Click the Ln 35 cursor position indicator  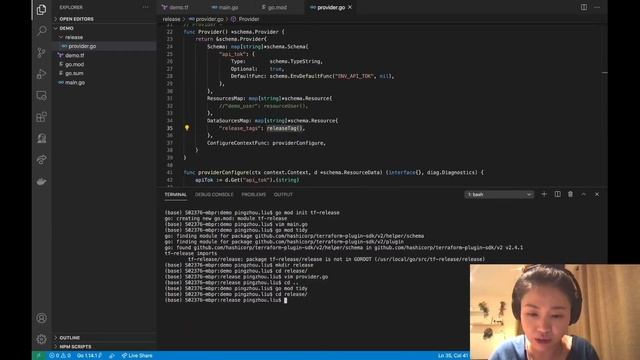coord(453,356)
